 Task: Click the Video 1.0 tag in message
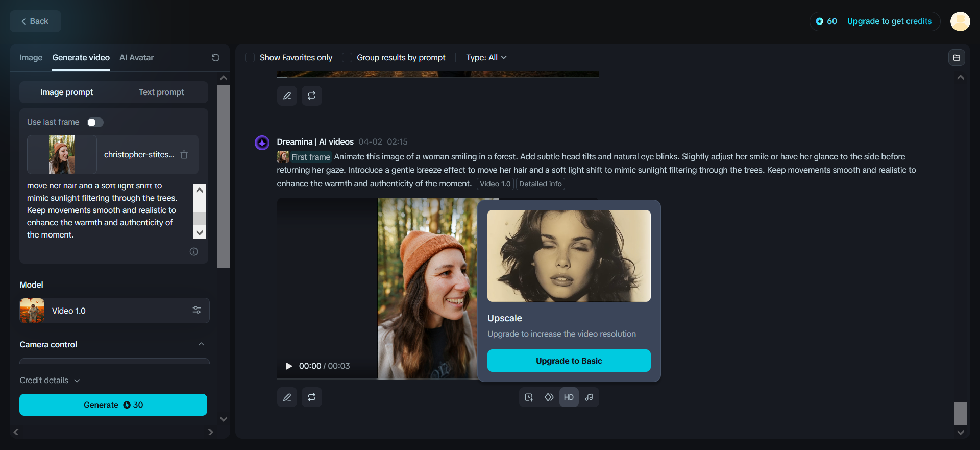pyautogui.click(x=495, y=184)
